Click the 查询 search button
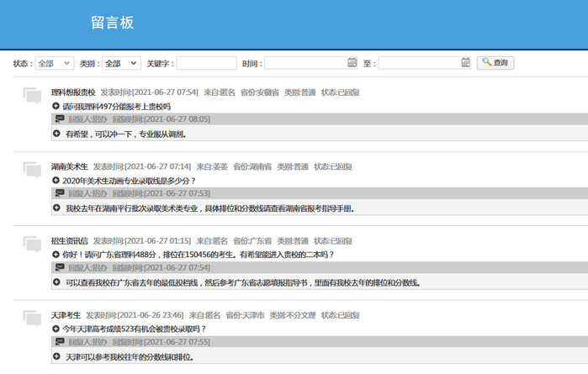 click(495, 63)
